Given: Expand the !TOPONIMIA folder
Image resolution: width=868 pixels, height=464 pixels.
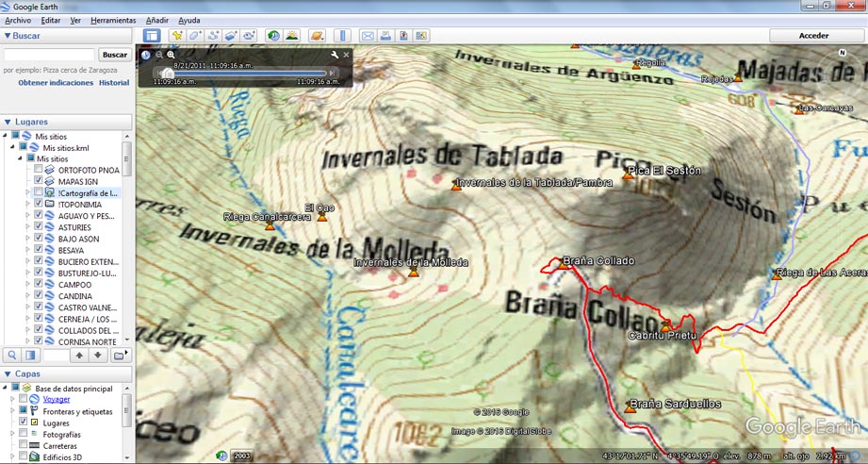Looking at the screenshot, I should 27,204.
